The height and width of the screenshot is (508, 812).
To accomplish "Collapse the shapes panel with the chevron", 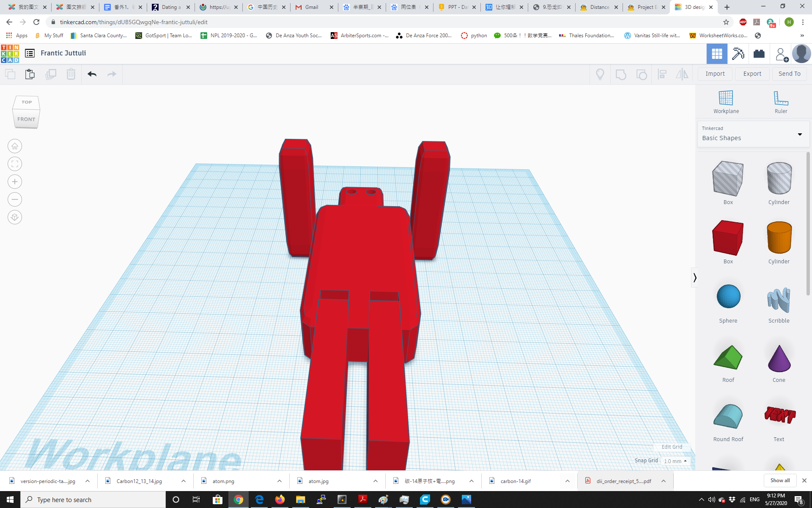I will tap(695, 277).
